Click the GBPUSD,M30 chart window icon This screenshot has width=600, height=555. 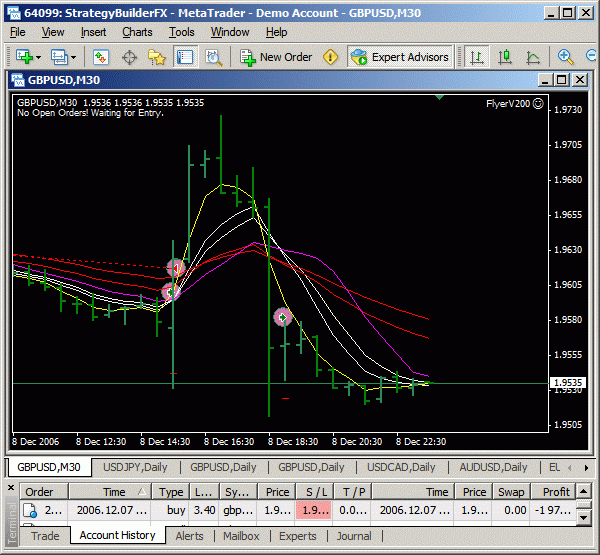coord(18,80)
